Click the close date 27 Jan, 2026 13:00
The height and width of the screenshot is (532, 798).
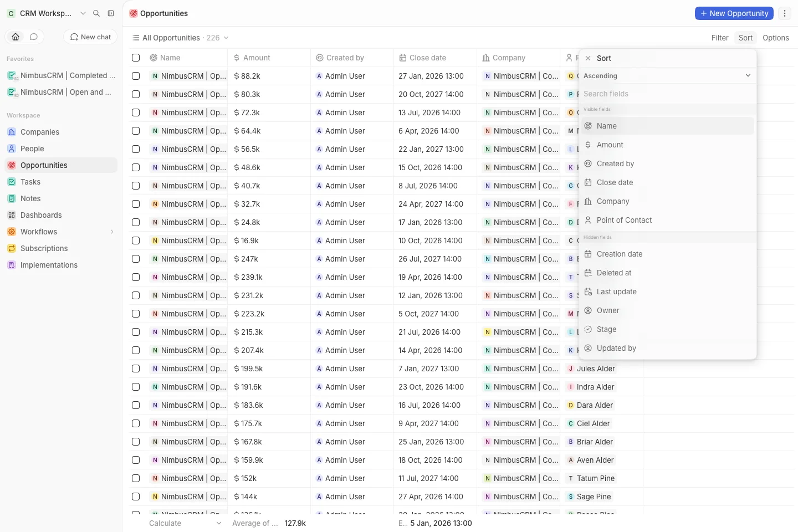tap(431, 76)
